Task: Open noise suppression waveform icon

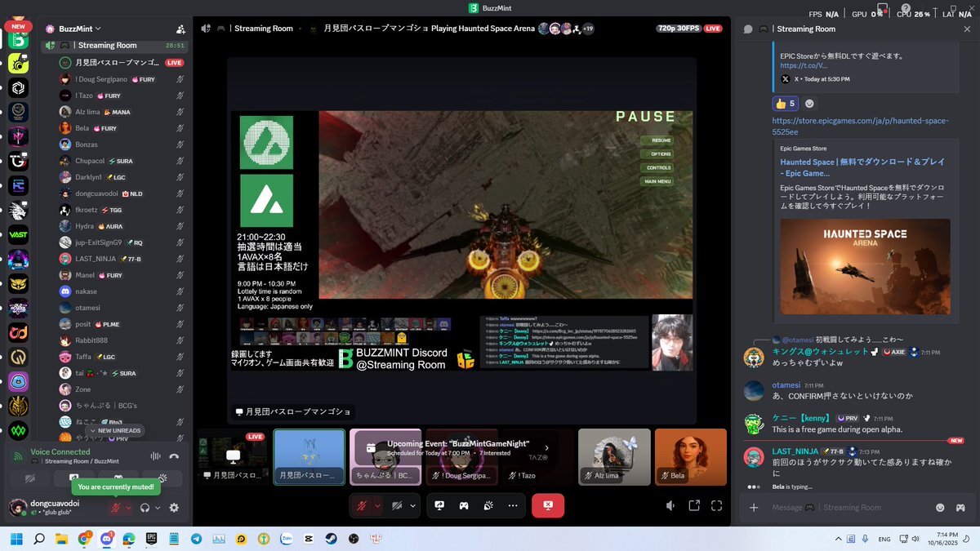Action: (x=155, y=456)
